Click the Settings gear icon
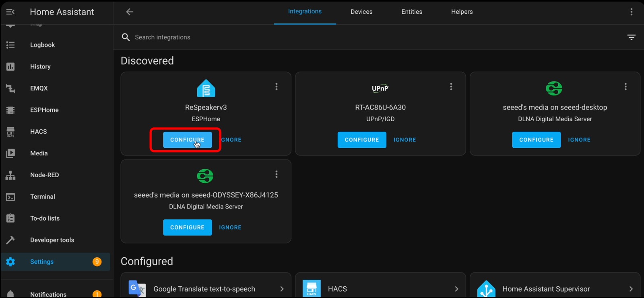 (x=10, y=262)
